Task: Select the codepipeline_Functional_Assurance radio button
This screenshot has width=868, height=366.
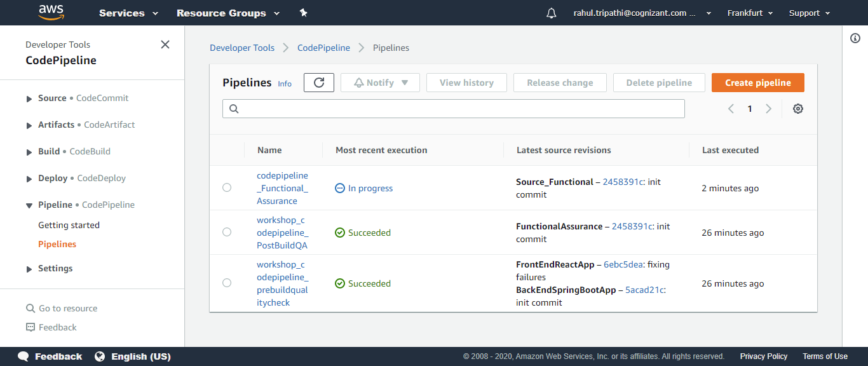Action: [227, 187]
